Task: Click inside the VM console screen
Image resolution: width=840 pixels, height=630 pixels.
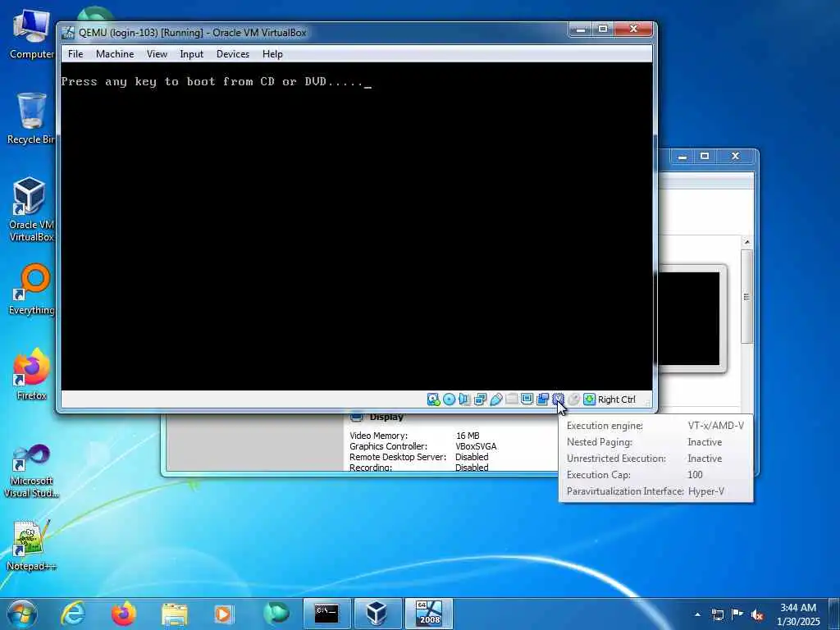Action: pos(357,226)
